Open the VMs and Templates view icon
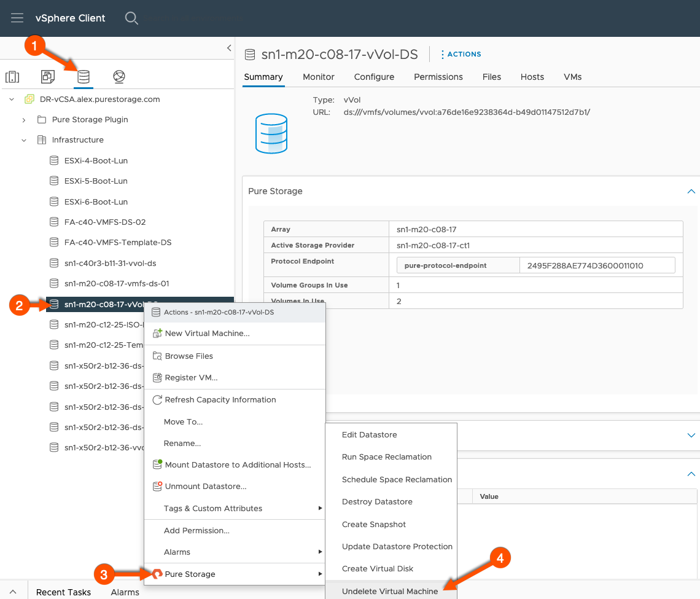 click(x=48, y=76)
